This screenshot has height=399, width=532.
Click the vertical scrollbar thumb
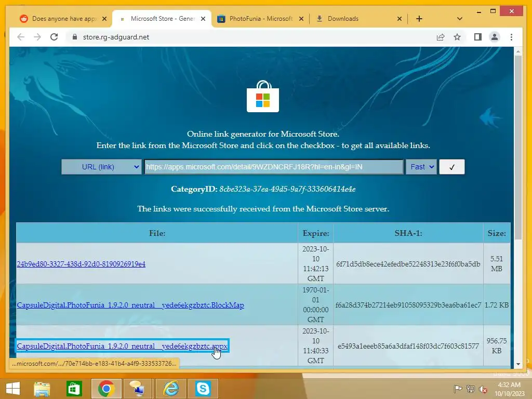pyautogui.click(x=518, y=148)
